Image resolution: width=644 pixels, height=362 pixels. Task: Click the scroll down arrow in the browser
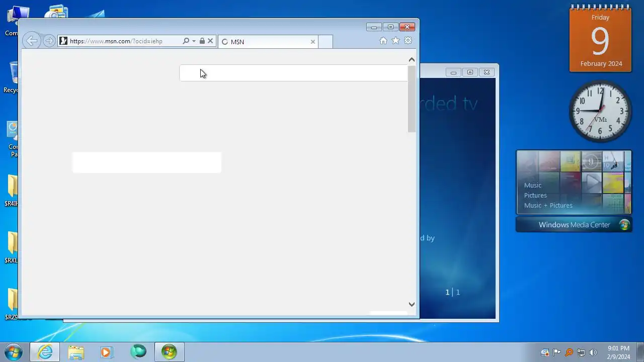pyautogui.click(x=412, y=304)
